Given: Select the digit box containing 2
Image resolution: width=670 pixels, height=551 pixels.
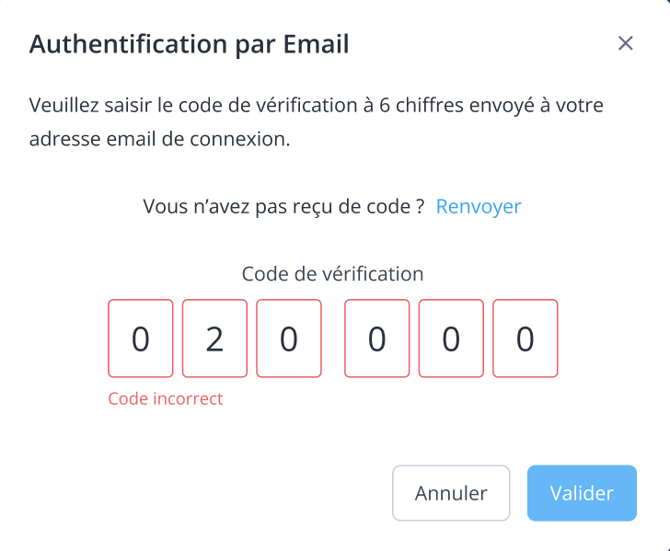Looking at the screenshot, I should [x=214, y=339].
